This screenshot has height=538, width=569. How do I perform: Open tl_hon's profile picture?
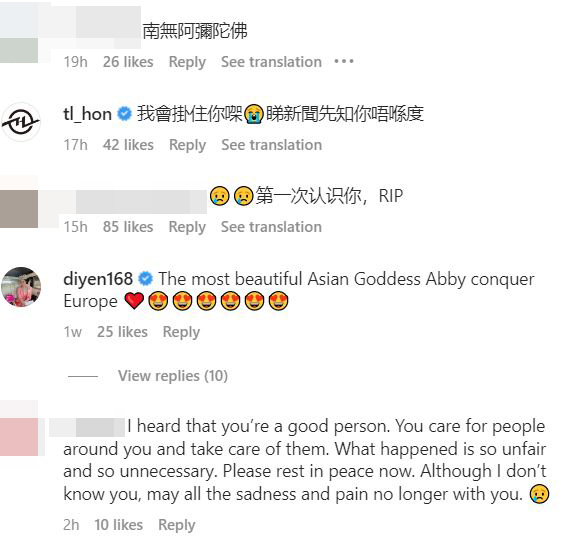point(21,122)
